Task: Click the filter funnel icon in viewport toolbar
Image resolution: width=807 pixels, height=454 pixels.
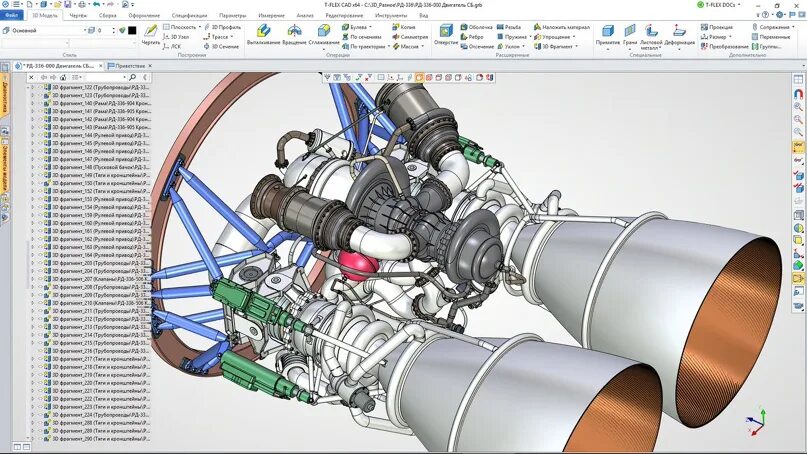Action: coord(327,77)
